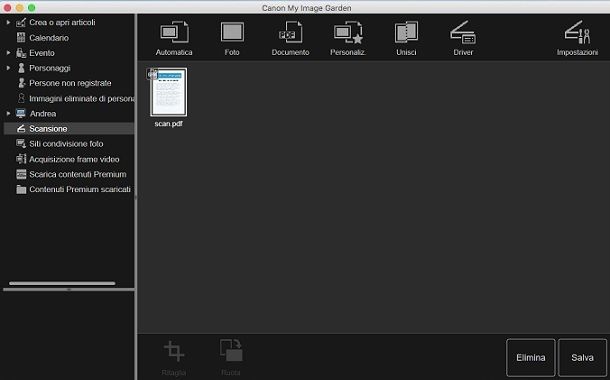The width and height of the screenshot is (610, 380).
Task: Start an Automatica scan
Action: coord(174,38)
